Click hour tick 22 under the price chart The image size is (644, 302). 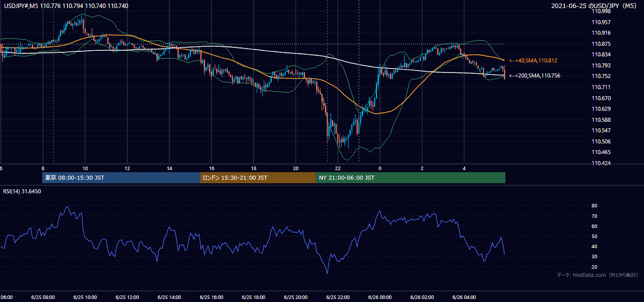(x=338, y=169)
